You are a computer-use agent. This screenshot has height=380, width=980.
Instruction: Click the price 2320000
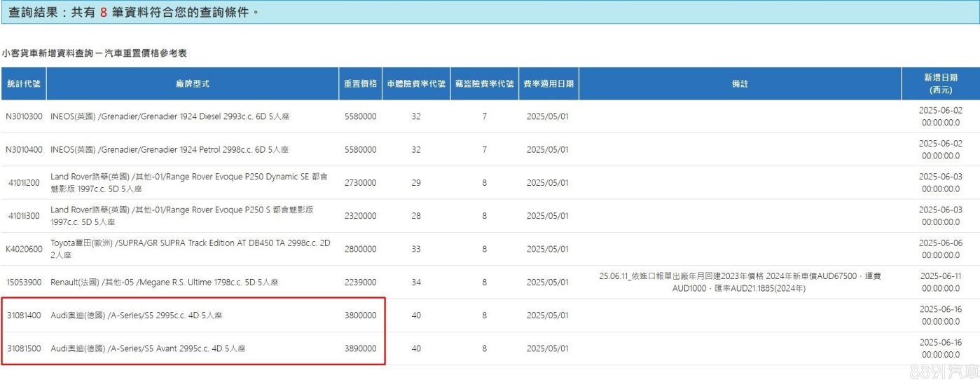(x=361, y=216)
